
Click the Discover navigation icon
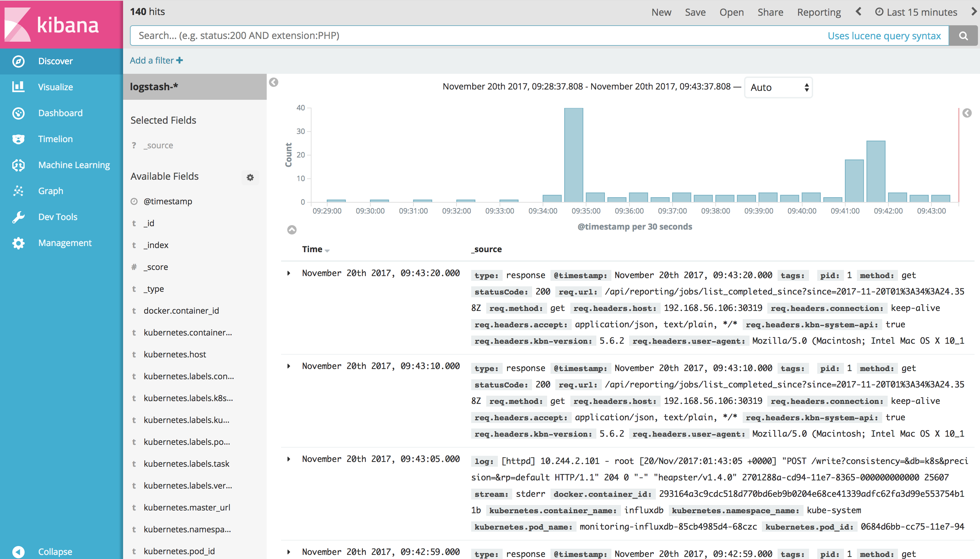coord(18,60)
